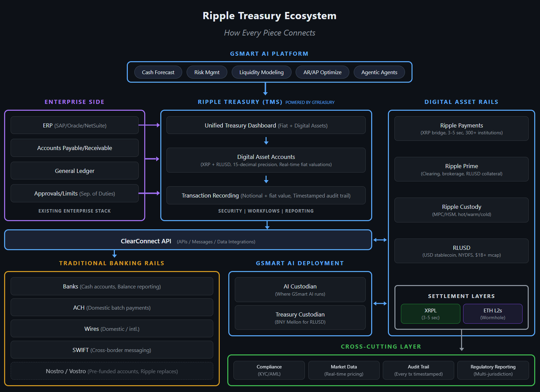Viewport: 540px width, 392px height.
Task: Click the 'GSMART AI PLATFORM' heading
Action: pos(270,54)
